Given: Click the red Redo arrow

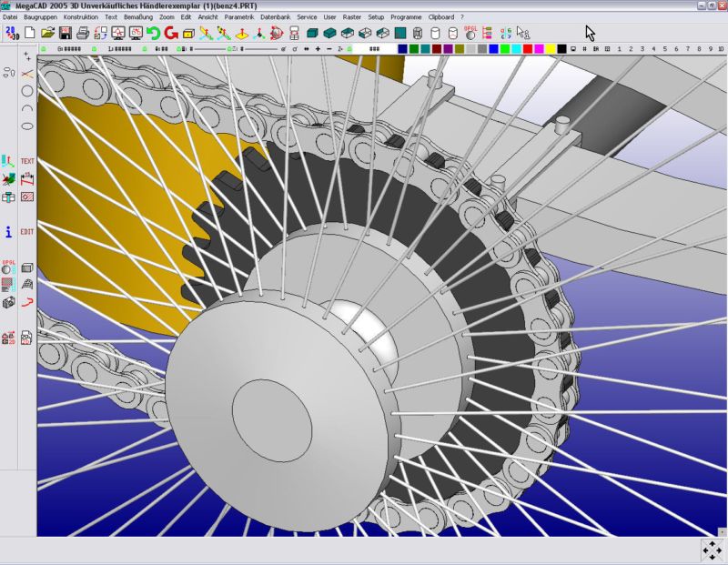Looking at the screenshot, I should click(170, 33).
